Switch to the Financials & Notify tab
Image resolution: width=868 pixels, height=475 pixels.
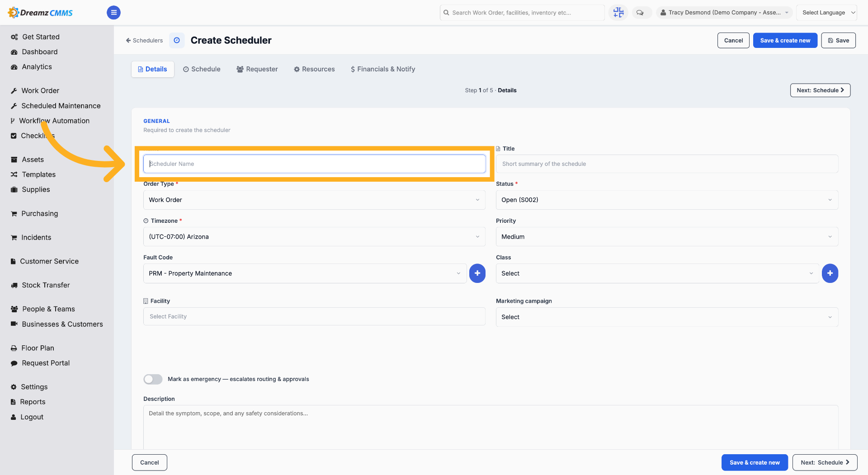point(383,69)
